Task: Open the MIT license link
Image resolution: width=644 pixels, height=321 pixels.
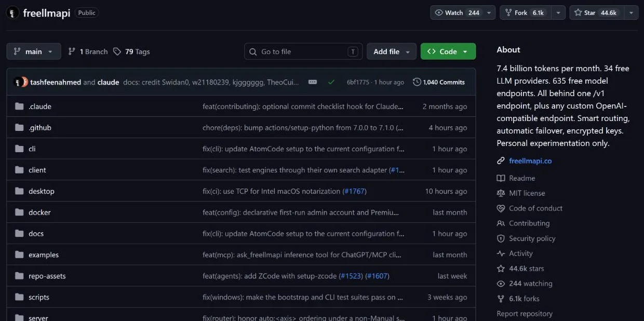Action: [x=527, y=193]
